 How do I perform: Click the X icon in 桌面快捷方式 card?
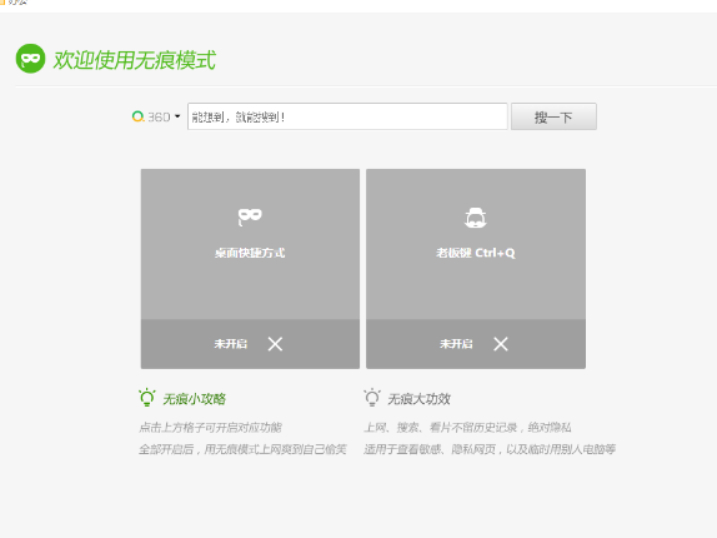(275, 344)
